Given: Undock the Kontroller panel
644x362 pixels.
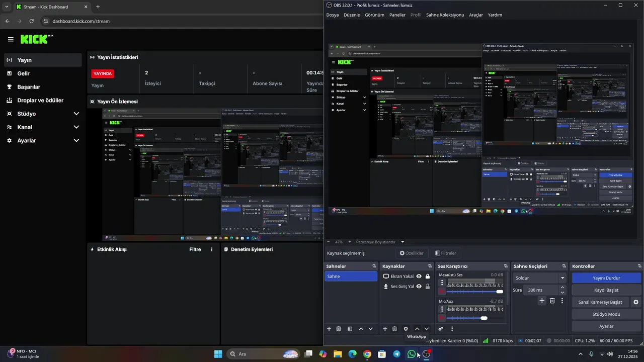Looking at the screenshot, I should pos(639,266).
